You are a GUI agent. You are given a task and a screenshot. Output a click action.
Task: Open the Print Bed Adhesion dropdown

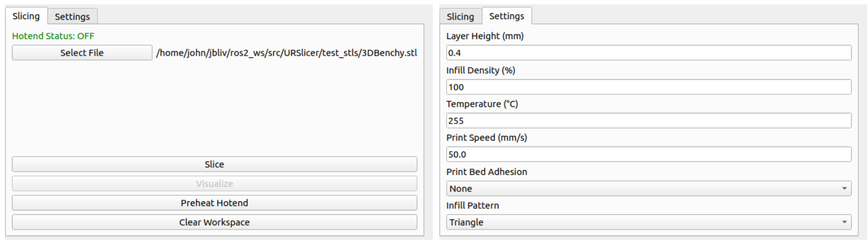tap(649, 189)
